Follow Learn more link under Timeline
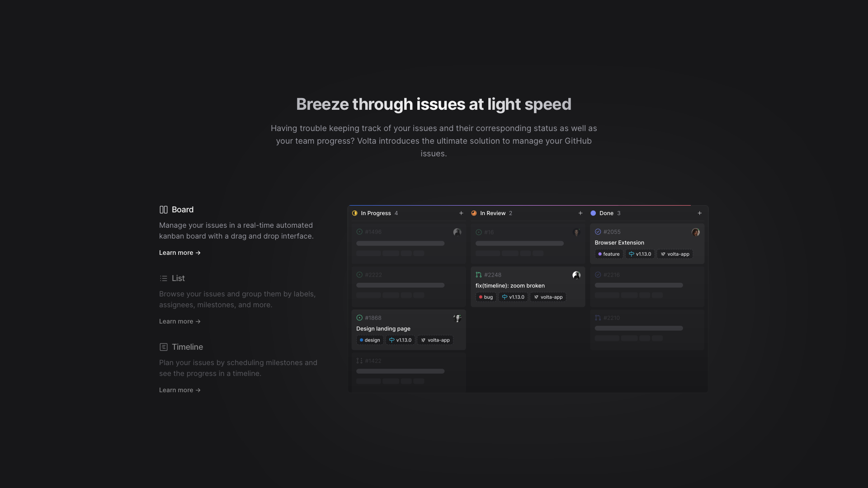The height and width of the screenshot is (488, 868). click(x=180, y=390)
